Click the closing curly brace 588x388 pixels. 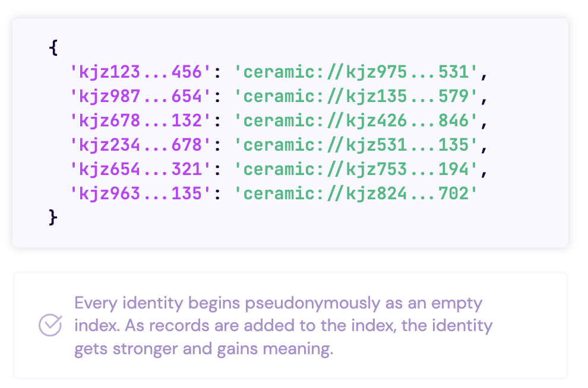point(53,218)
